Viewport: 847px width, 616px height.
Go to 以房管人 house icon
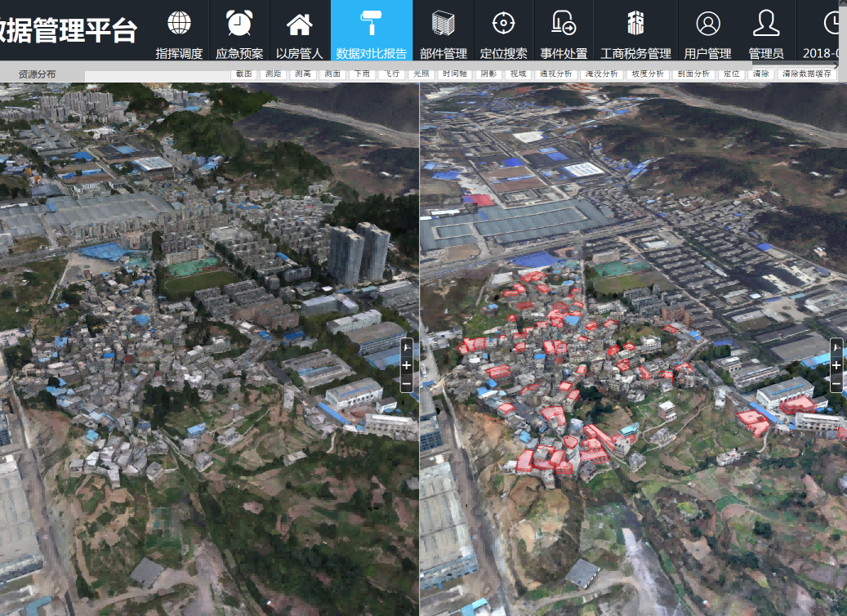pos(299,24)
